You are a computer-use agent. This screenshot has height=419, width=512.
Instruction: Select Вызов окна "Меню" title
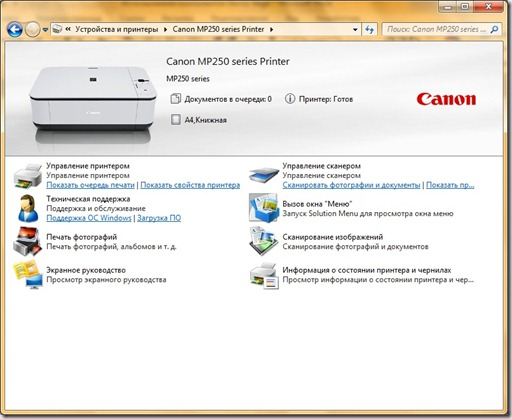click(x=317, y=204)
